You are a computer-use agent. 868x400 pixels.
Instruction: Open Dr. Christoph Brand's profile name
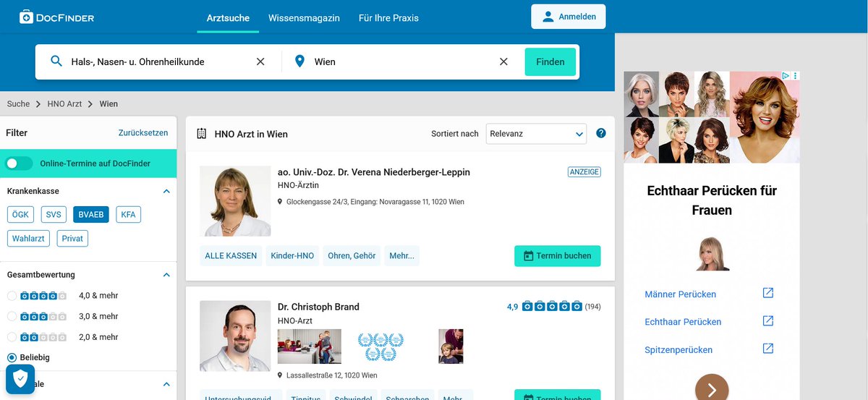(318, 307)
